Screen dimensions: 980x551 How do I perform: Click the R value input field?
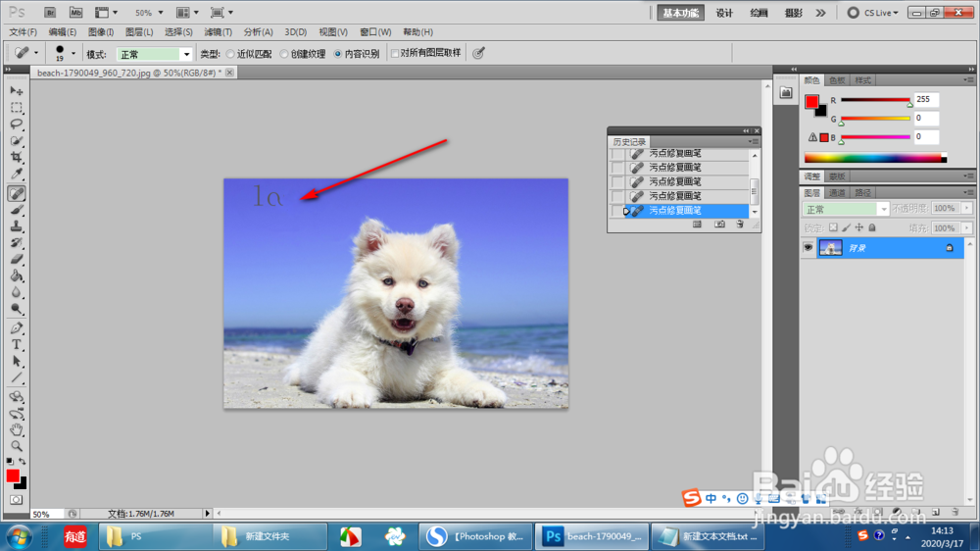point(926,99)
